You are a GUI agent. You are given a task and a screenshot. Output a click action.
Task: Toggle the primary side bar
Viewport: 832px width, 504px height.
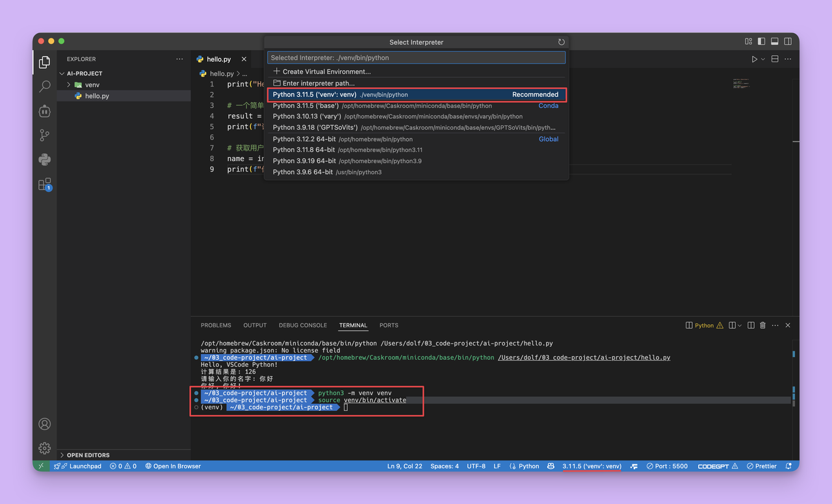pos(761,42)
